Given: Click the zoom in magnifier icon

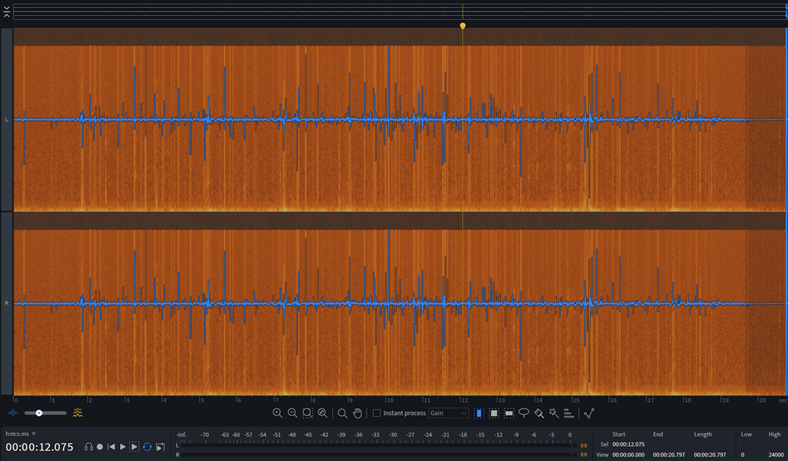Looking at the screenshot, I should [x=277, y=413].
